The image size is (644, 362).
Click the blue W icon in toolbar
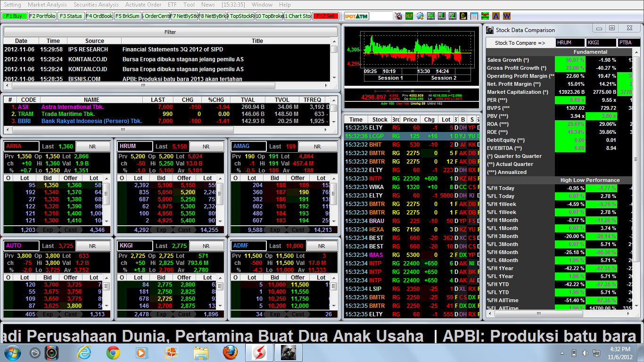tap(507, 16)
